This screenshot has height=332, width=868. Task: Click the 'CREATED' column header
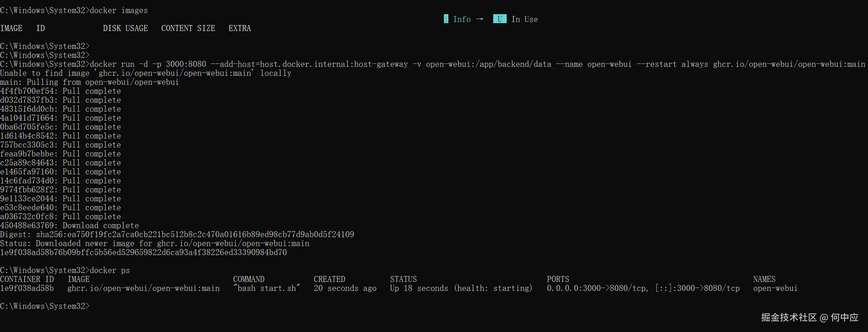tap(330, 279)
